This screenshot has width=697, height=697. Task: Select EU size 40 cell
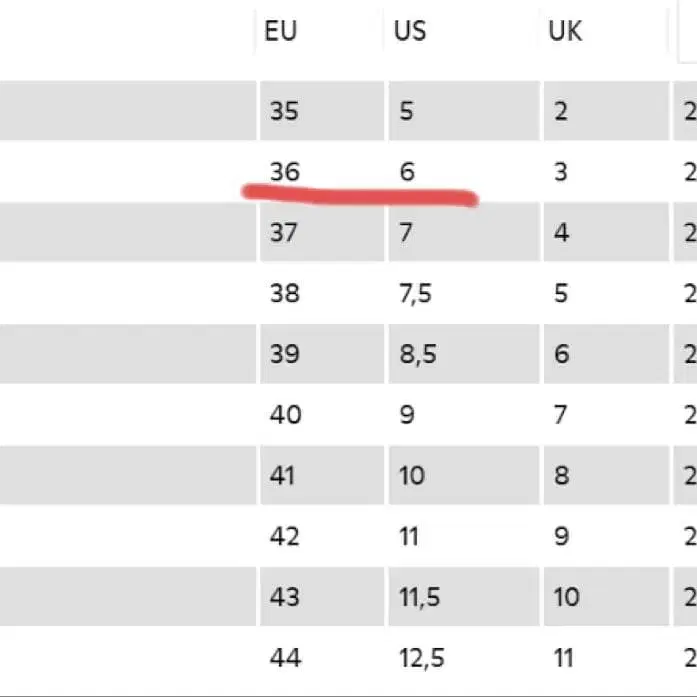pyautogui.click(x=322, y=415)
